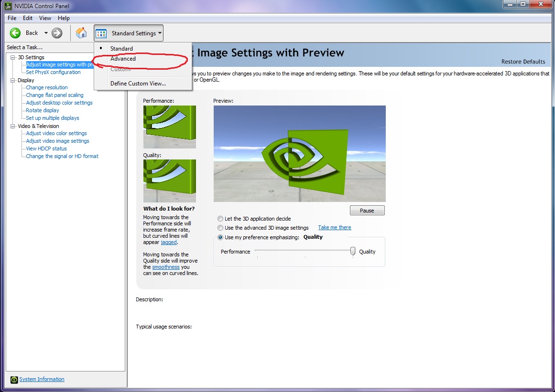Click the 'Display' category label
Image resolution: width=555 pixels, height=392 pixels.
click(26, 80)
